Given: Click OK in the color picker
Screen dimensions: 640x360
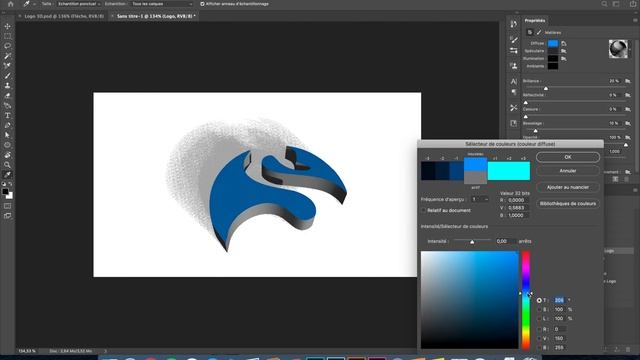Looking at the screenshot, I should pyautogui.click(x=568, y=157).
